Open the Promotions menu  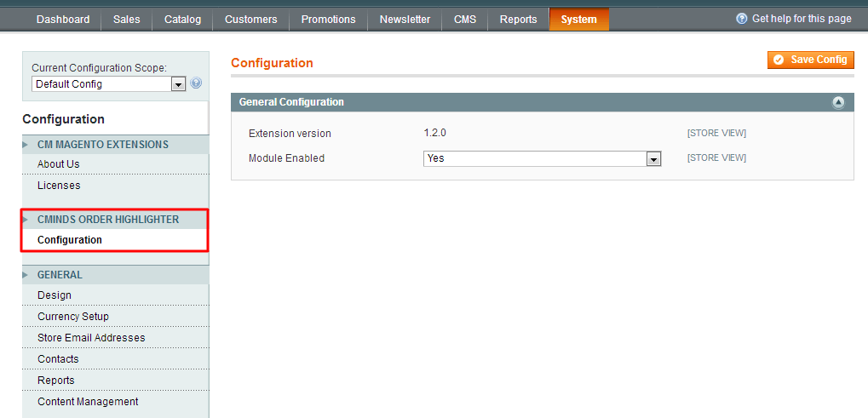pyautogui.click(x=328, y=20)
